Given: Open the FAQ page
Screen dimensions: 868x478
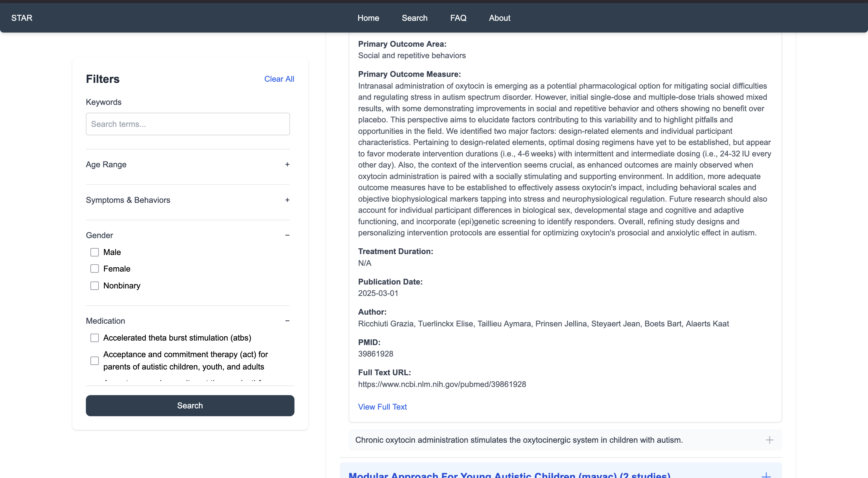Looking at the screenshot, I should pyautogui.click(x=458, y=18).
